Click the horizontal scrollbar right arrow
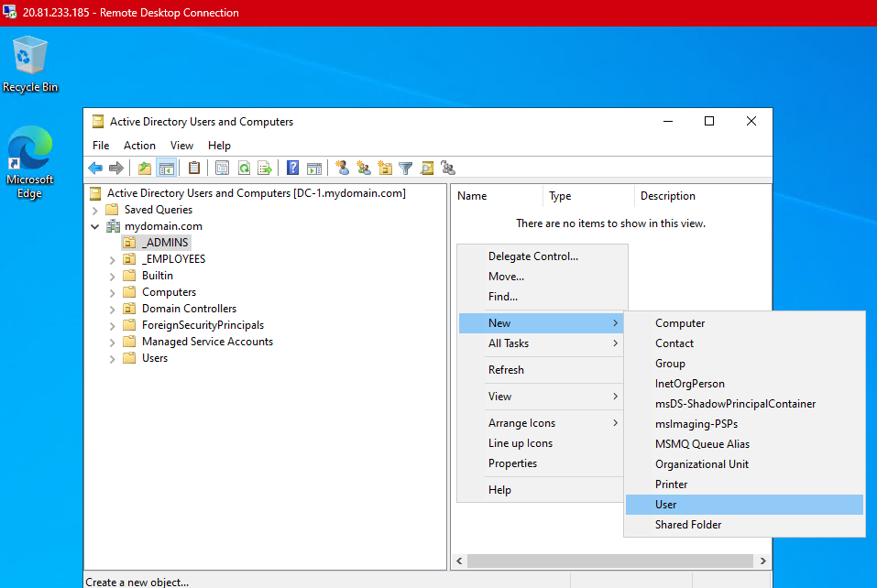This screenshot has height=588, width=877. (762, 561)
